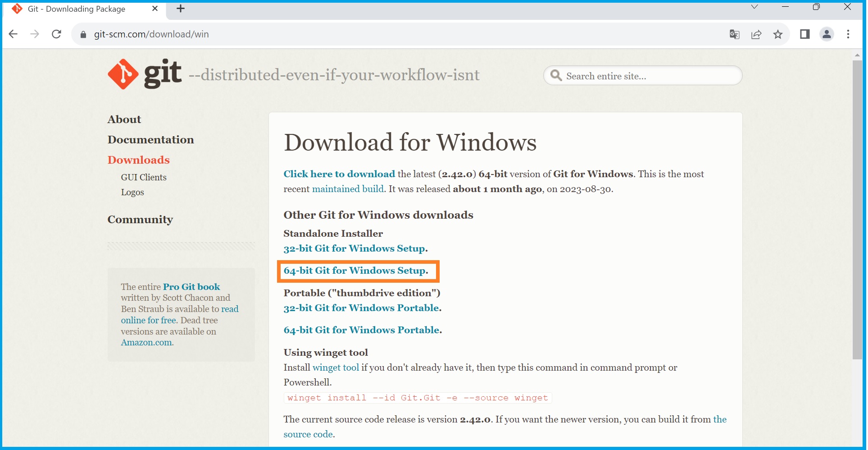Open the 32-bit Git for Windows Portable link
The image size is (868, 450).
361,308
